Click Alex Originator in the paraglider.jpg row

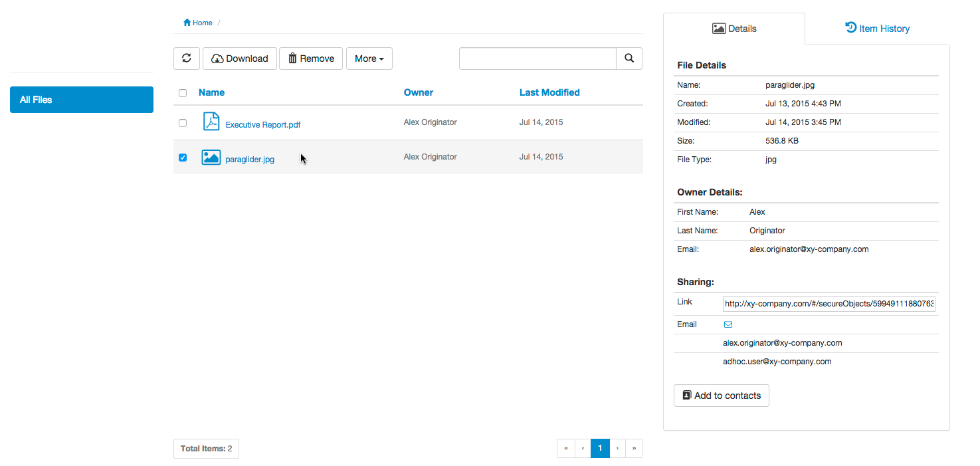click(431, 157)
